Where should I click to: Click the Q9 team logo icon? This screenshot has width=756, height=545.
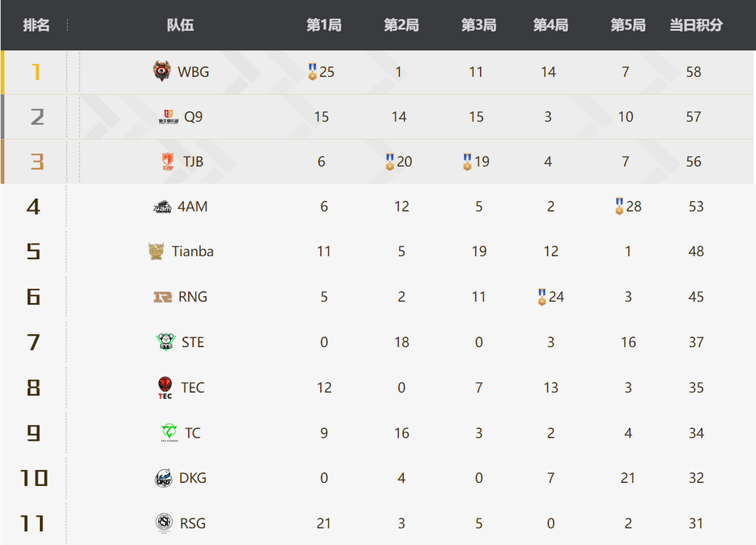tap(169, 116)
